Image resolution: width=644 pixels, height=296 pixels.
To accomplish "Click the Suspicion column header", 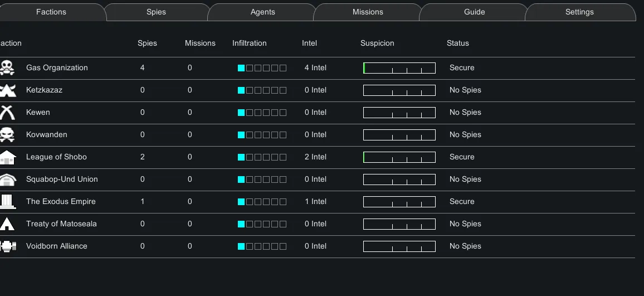I will (377, 43).
